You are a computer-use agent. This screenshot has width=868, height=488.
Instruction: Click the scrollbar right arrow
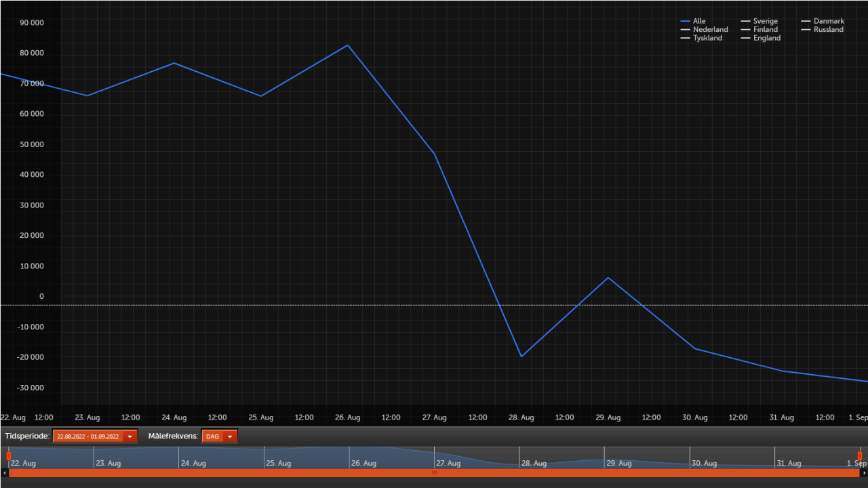864,472
